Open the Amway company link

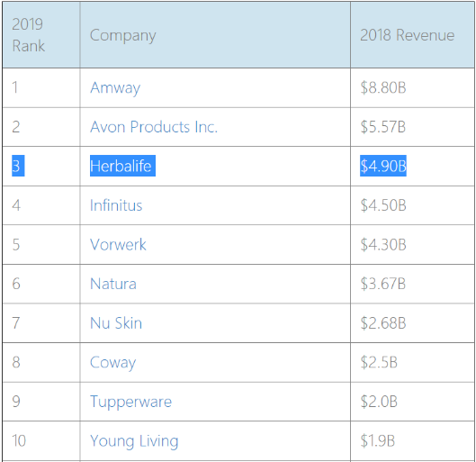click(115, 88)
